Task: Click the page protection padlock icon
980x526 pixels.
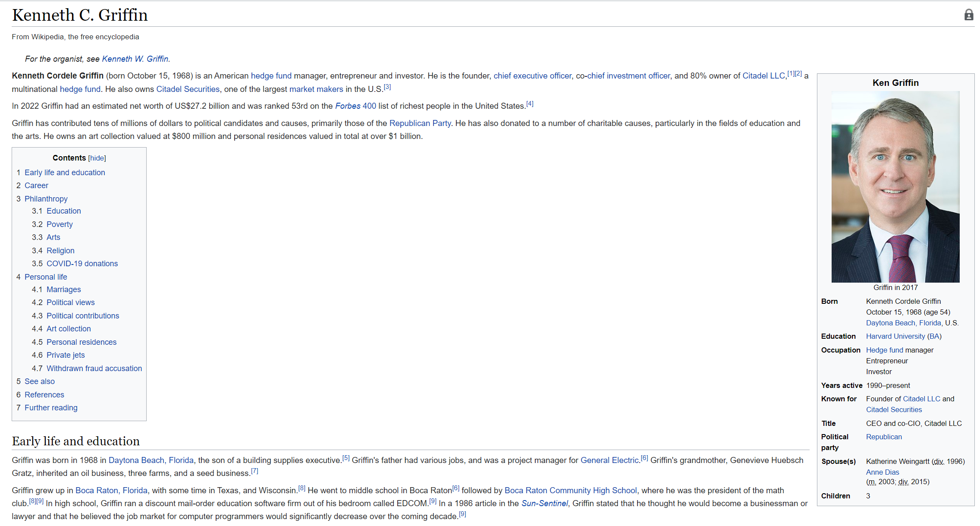Action: coord(969,15)
